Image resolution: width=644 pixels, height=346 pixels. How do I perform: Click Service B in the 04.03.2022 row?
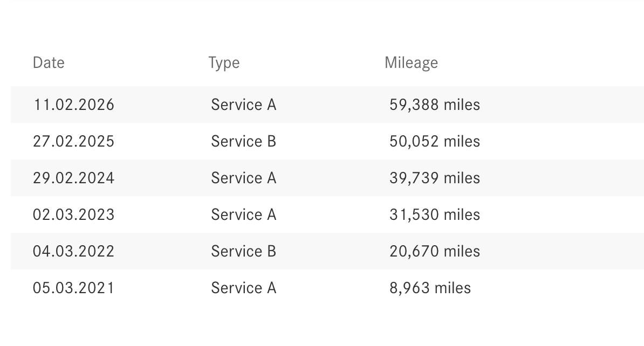pyautogui.click(x=243, y=251)
